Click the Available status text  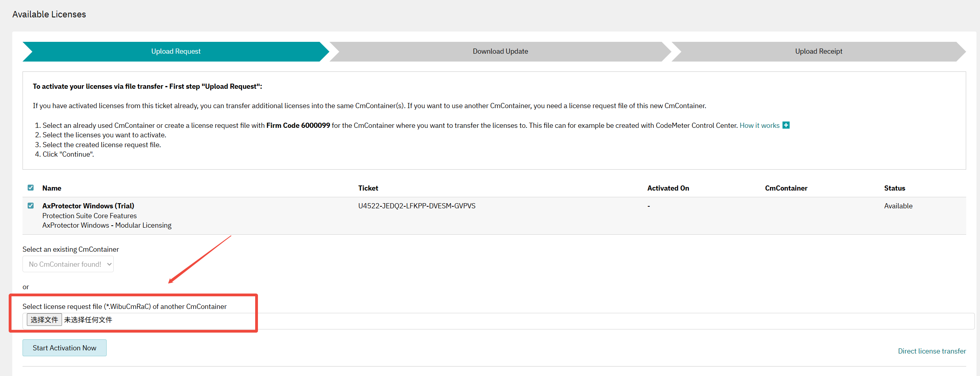tap(898, 206)
